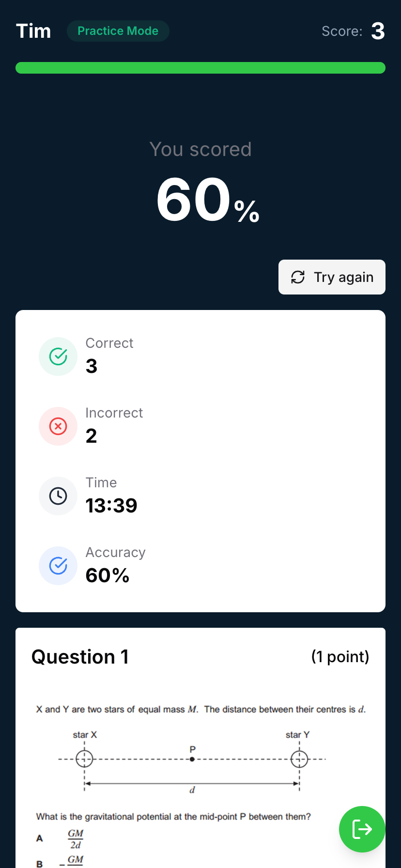401x868 pixels.
Task: Click the refresh icon in Try again
Action: pos(298,277)
